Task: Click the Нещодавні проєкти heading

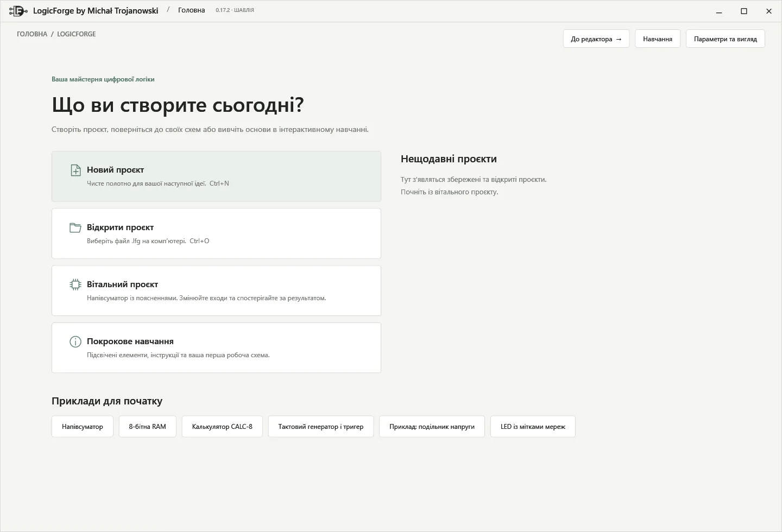Action: (449, 159)
